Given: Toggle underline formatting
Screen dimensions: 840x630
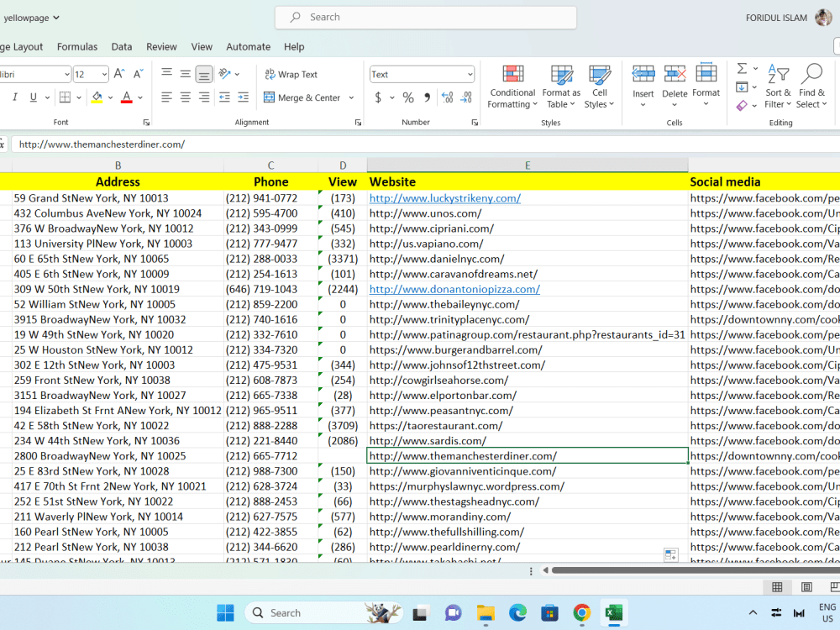Looking at the screenshot, I should (34, 97).
